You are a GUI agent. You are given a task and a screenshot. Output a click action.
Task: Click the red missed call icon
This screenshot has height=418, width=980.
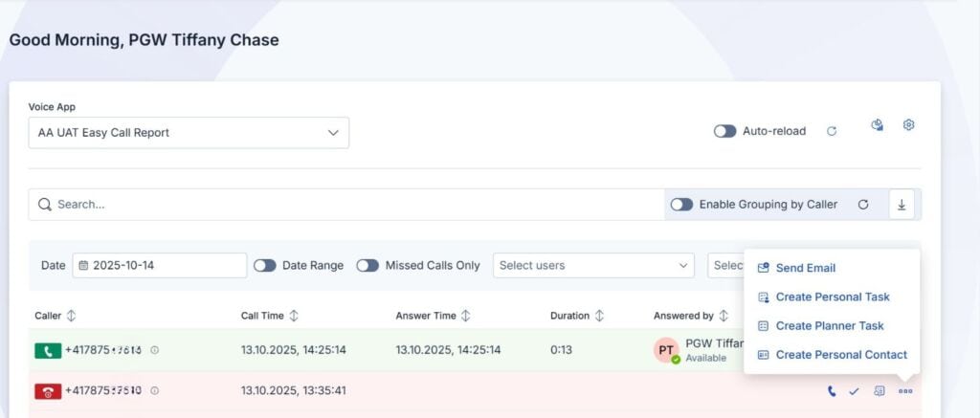[x=48, y=391]
